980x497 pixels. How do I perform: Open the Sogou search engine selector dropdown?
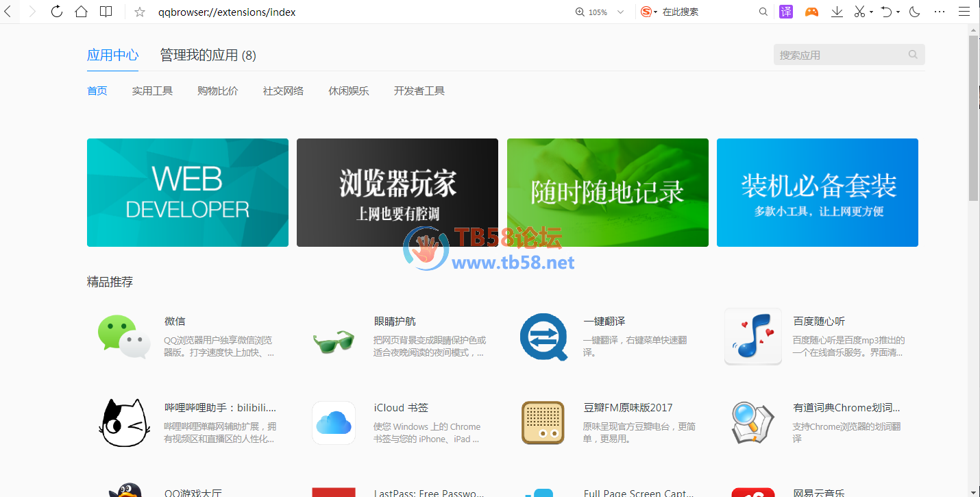[x=648, y=12]
